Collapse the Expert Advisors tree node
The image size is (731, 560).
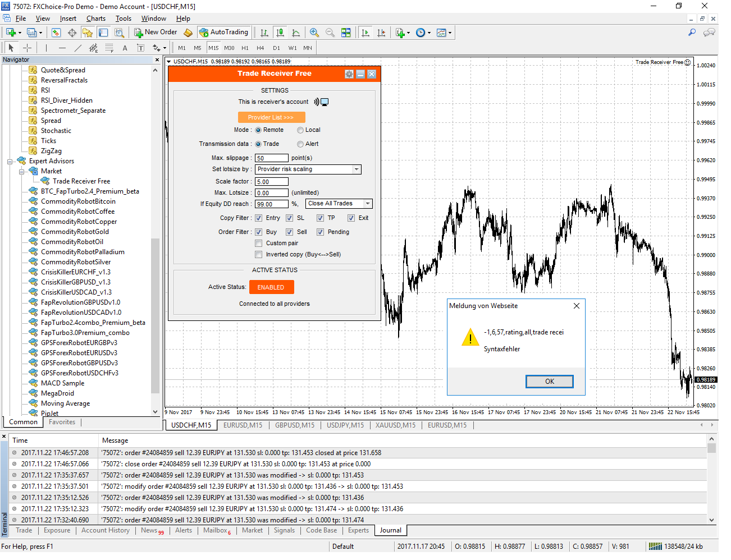click(10, 162)
